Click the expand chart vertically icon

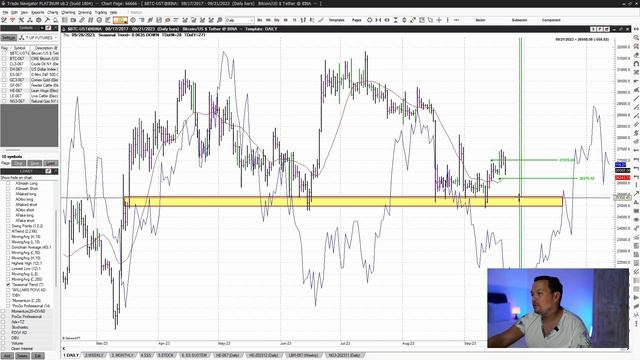pyautogui.click(x=404, y=20)
